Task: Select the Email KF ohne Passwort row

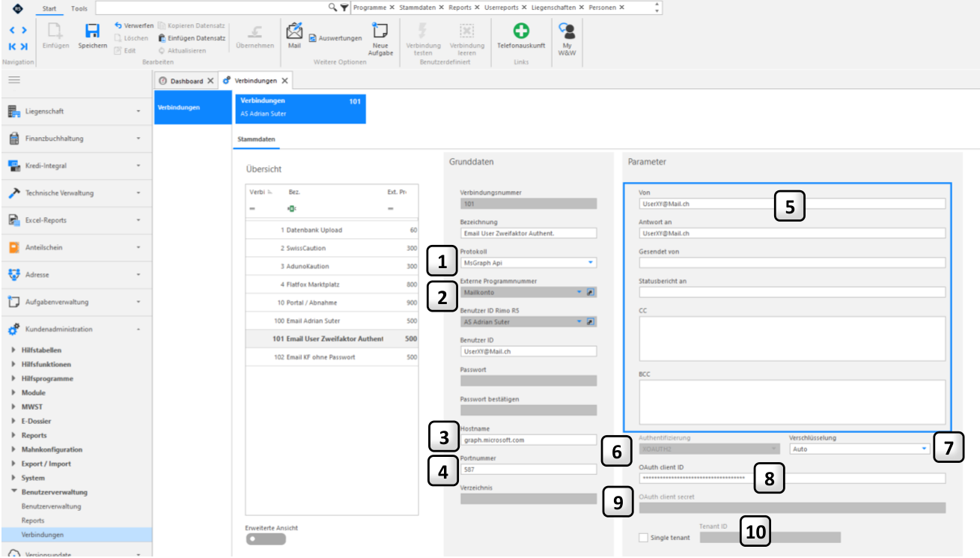Action: pos(332,357)
